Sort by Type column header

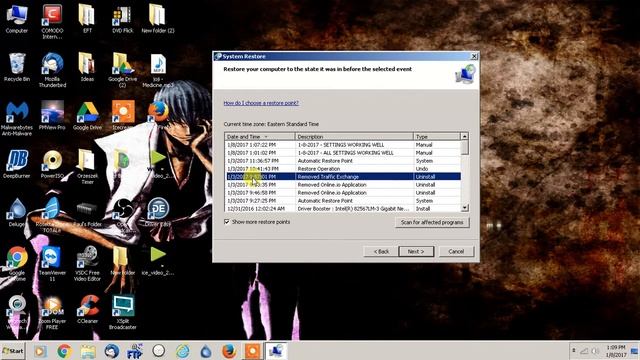point(436,136)
